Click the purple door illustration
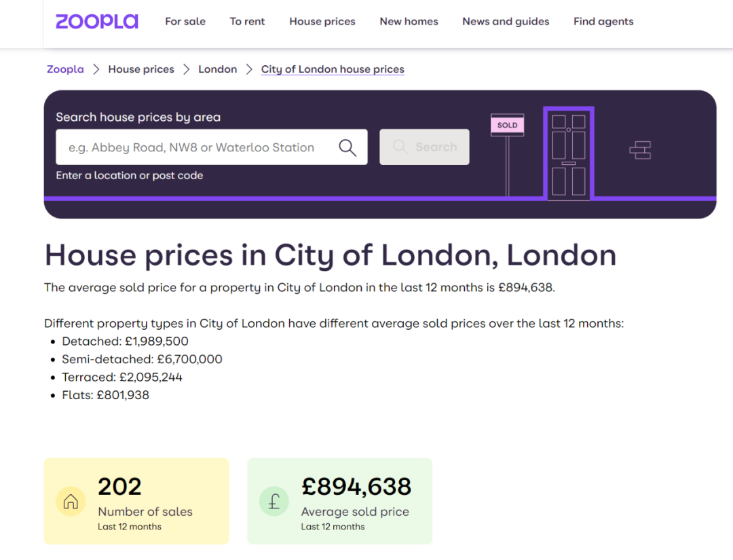This screenshot has width=733, height=560. coord(569,154)
